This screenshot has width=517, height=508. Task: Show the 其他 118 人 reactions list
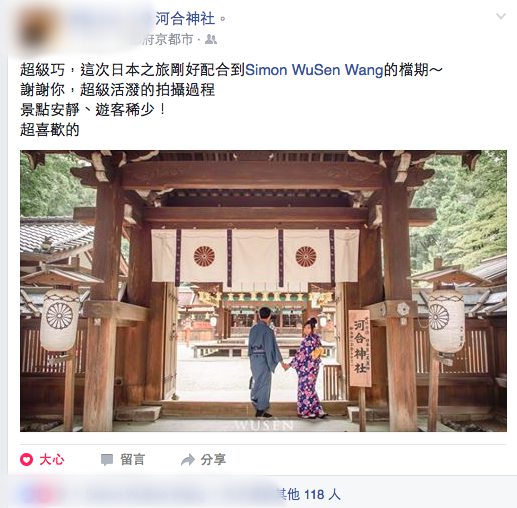(x=309, y=495)
